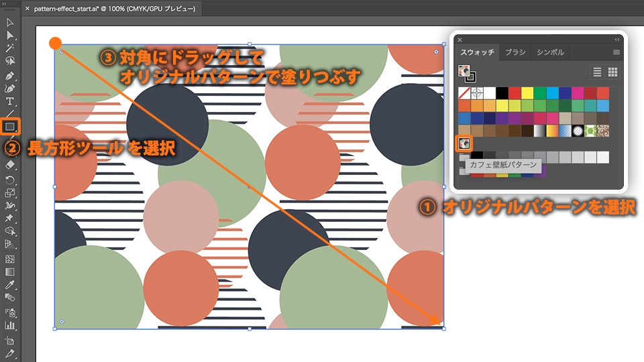Select the Rectangle tool
The image size is (644, 362).
[x=10, y=127]
